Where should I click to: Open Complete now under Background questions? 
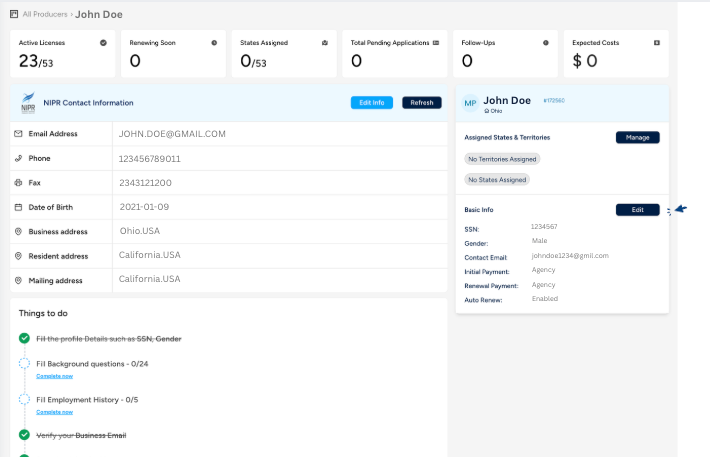pyautogui.click(x=54, y=376)
